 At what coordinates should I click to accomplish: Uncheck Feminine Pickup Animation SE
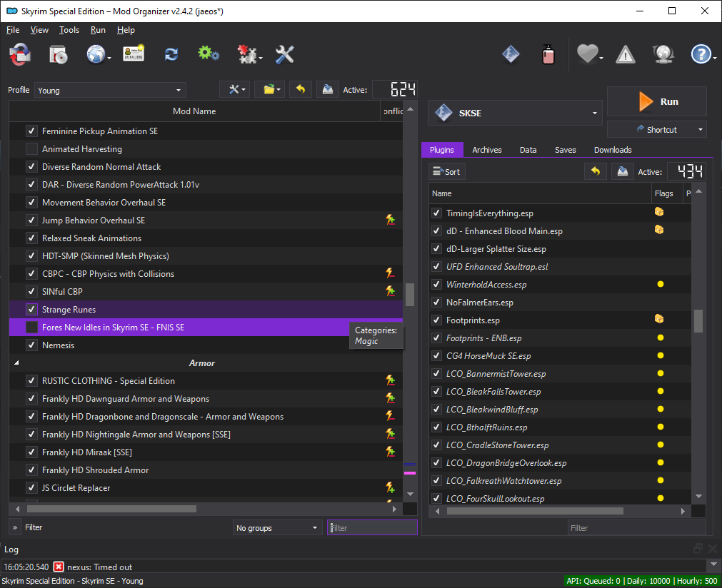(31, 131)
